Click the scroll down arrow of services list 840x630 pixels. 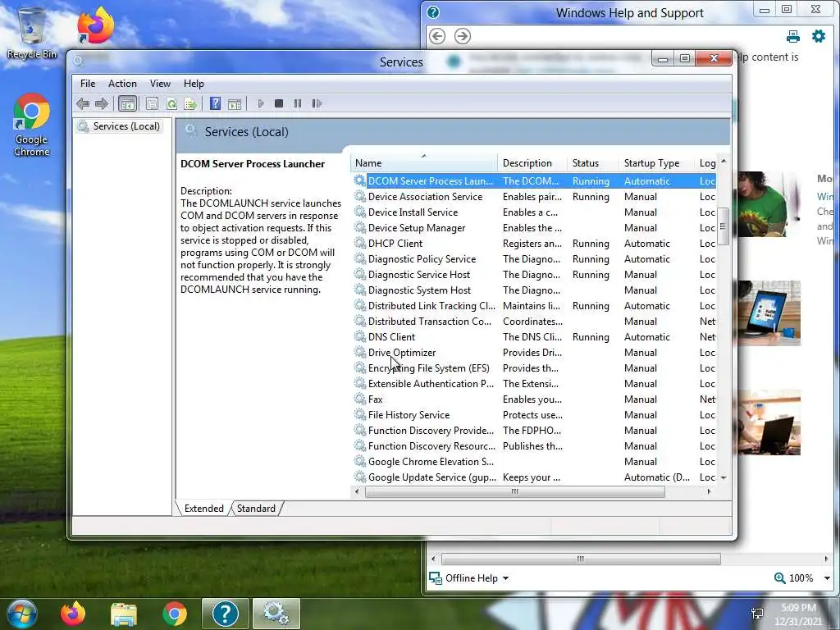[x=724, y=477]
